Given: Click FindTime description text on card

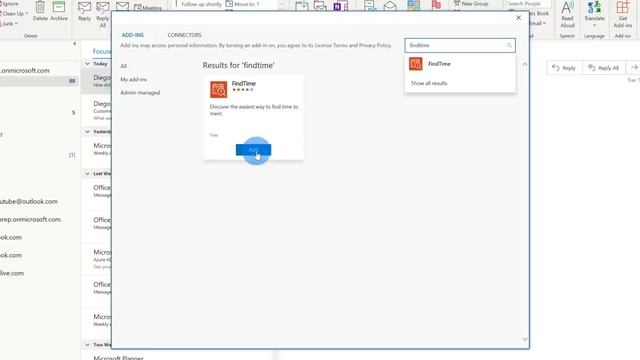Looking at the screenshot, I should (x=253, y=110).
